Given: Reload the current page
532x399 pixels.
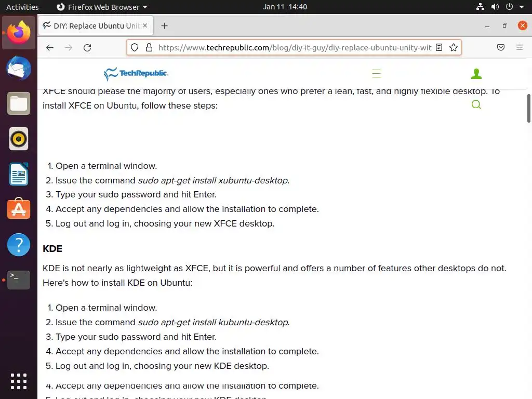Looking at the screenshot, I should pyautogui.click(x=87, y=47).
